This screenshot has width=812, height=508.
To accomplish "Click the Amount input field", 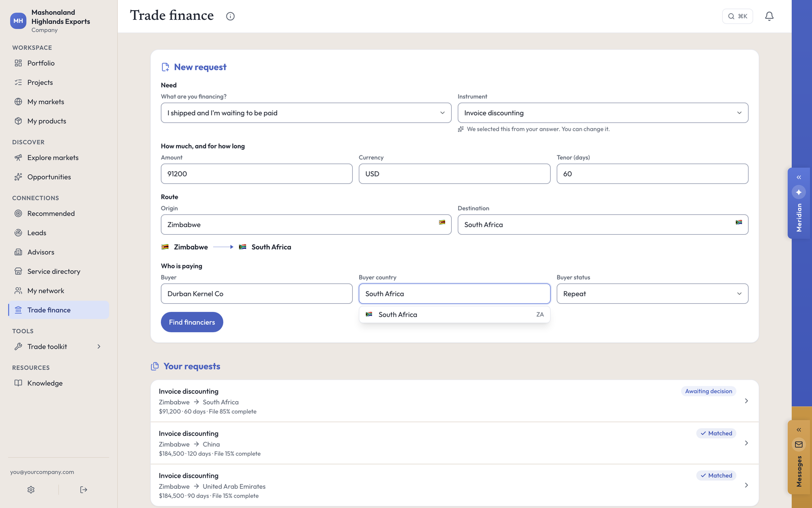I will click(257, 174).
